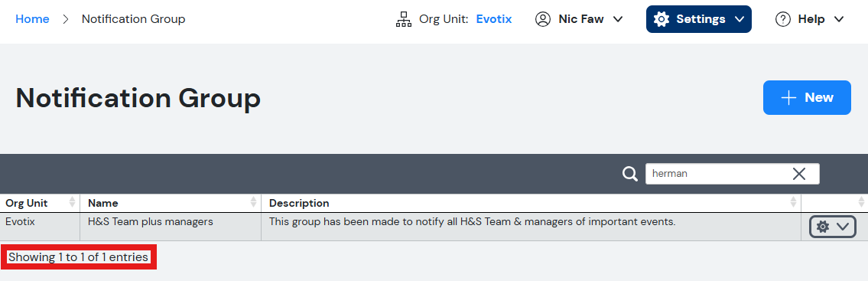
Task: Select the H&S Team plus managers row
Action: (400, 227)
